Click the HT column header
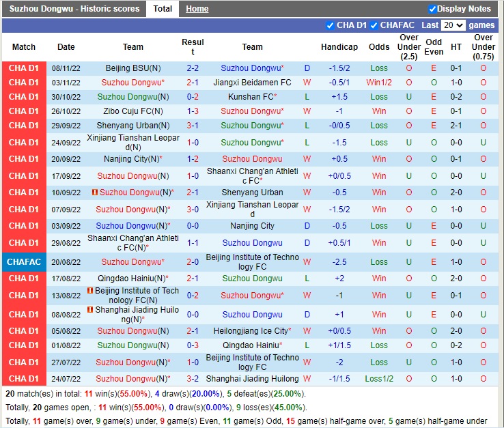Screen dimensions: 504x428 click(456, 47)
